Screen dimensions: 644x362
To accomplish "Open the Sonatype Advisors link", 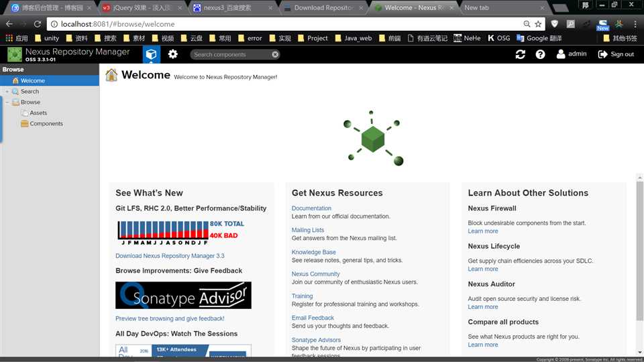I will coord(316,340).
